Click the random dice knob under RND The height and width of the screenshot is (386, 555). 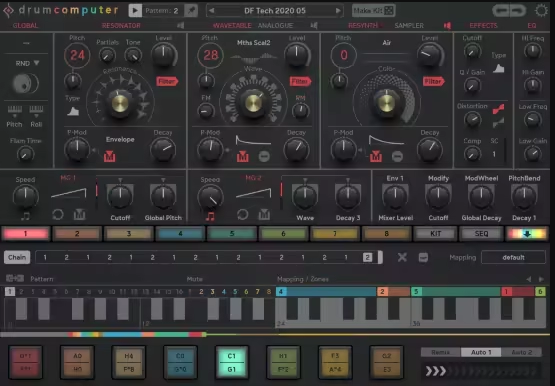tap(25, 83)
